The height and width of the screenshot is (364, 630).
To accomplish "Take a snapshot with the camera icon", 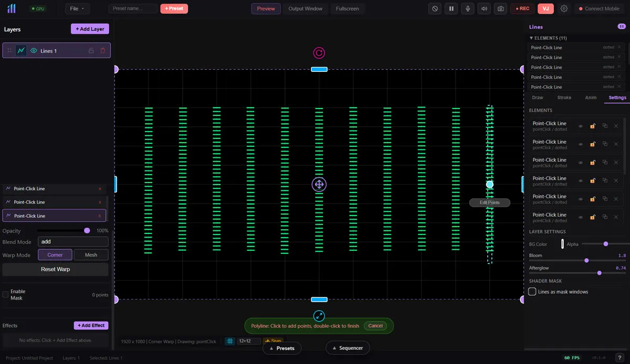I will coord(501,9).
